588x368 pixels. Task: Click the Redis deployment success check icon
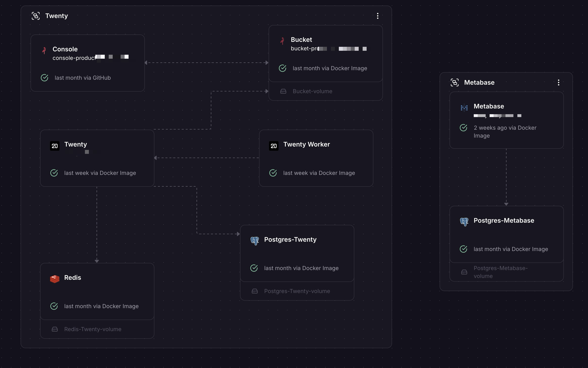(x=54, y=306)
